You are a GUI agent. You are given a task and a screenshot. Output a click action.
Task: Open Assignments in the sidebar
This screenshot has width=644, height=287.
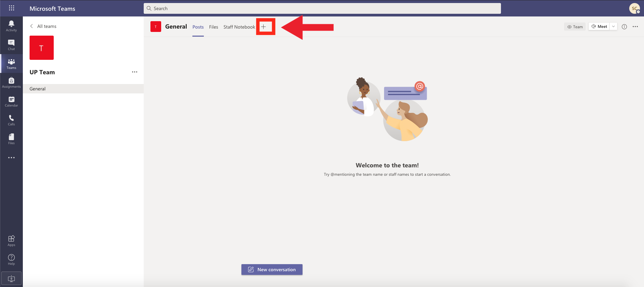coord(11,82)
